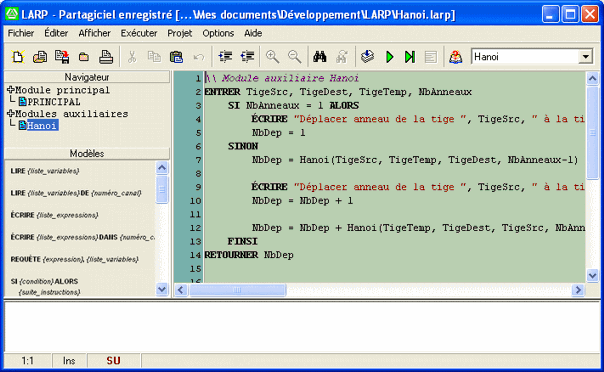Image resolution: width=604 pixels, height=372 pixels.
Task: Click the Modèles list scrollbar thumb
Action: coord(162,189)
